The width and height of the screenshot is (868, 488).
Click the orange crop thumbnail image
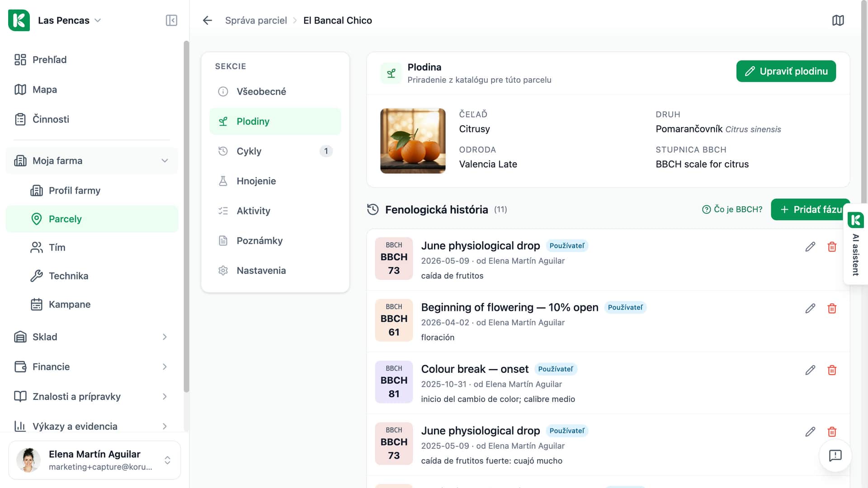[413, 141]
